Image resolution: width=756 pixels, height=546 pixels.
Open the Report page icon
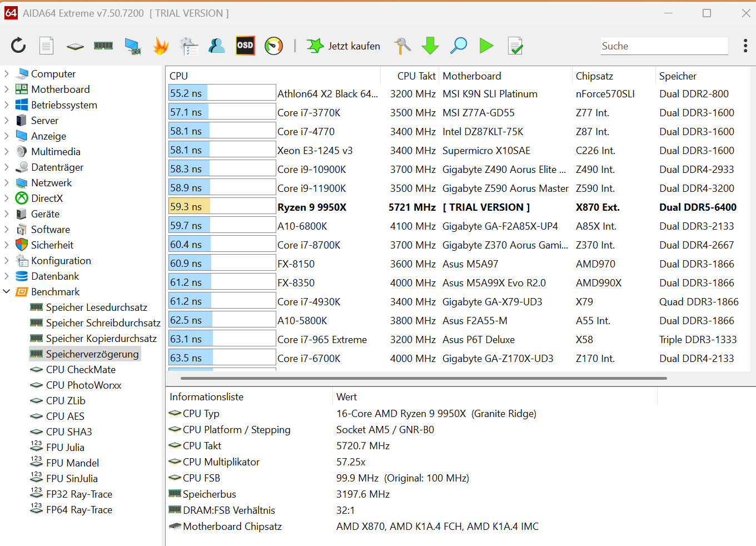click(x=47, y=46)
